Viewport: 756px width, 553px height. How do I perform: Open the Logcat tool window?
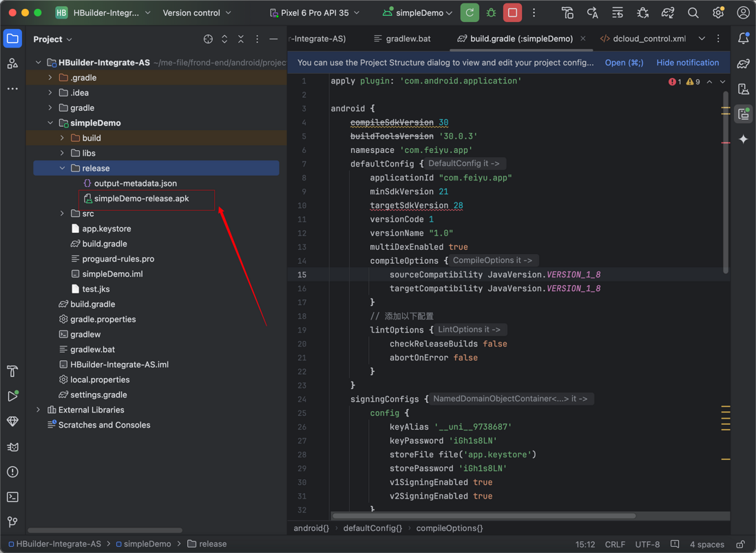pos(12,447)
